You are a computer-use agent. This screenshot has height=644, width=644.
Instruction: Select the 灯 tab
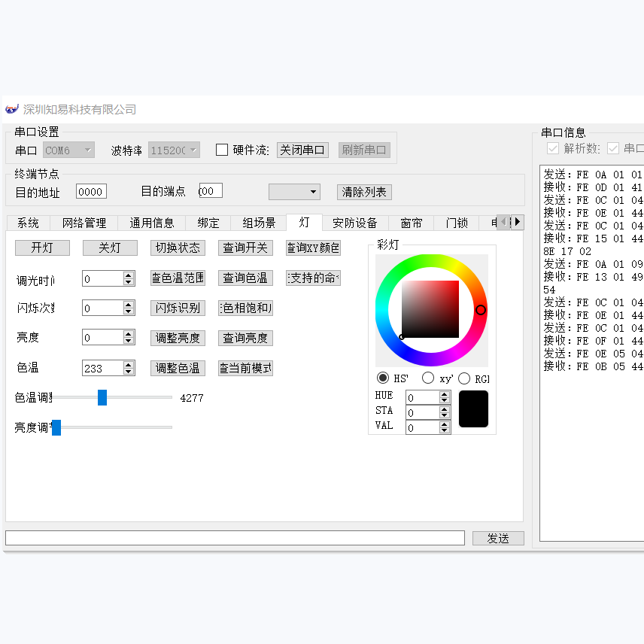(x=304, y=222)
